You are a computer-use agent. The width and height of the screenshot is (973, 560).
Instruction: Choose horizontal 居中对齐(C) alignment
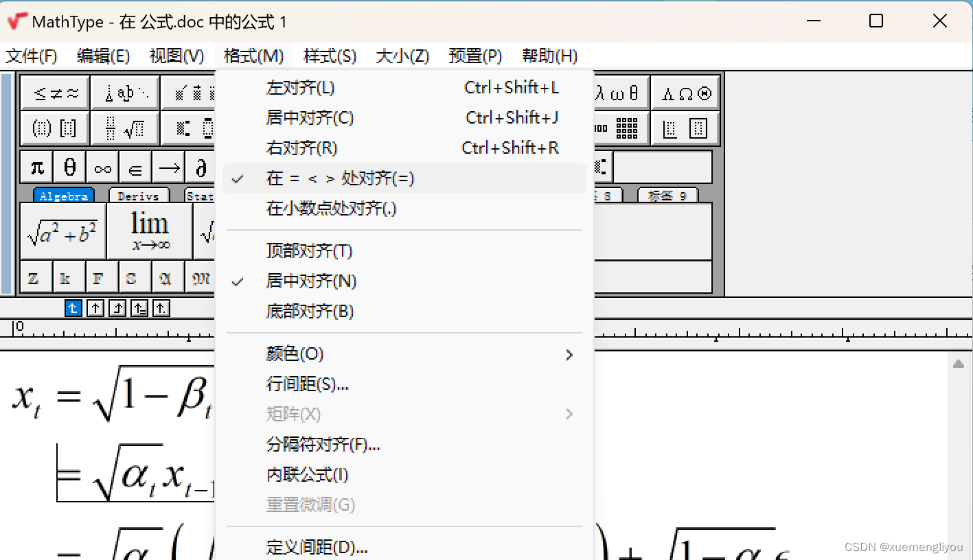coord(404,118)
